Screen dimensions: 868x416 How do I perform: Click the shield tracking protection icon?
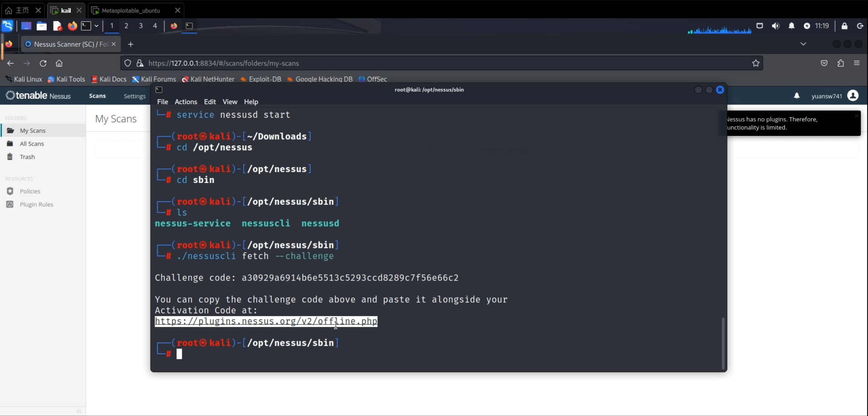[x=128, y=63]
